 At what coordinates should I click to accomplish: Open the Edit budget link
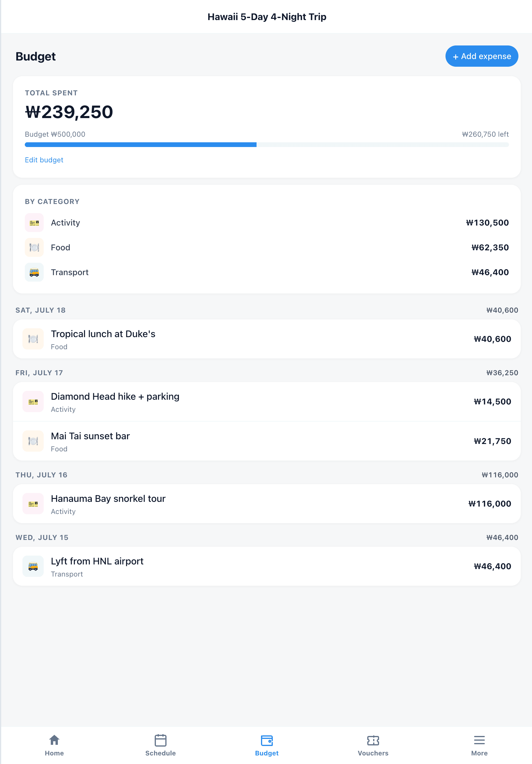44,160
